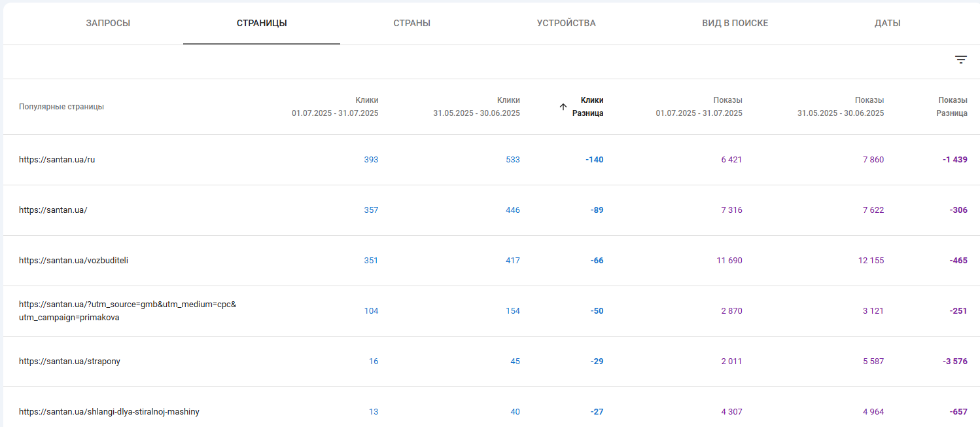Select the https://santan.ua/ page row
980x427 pixels.
coord(491,210)
